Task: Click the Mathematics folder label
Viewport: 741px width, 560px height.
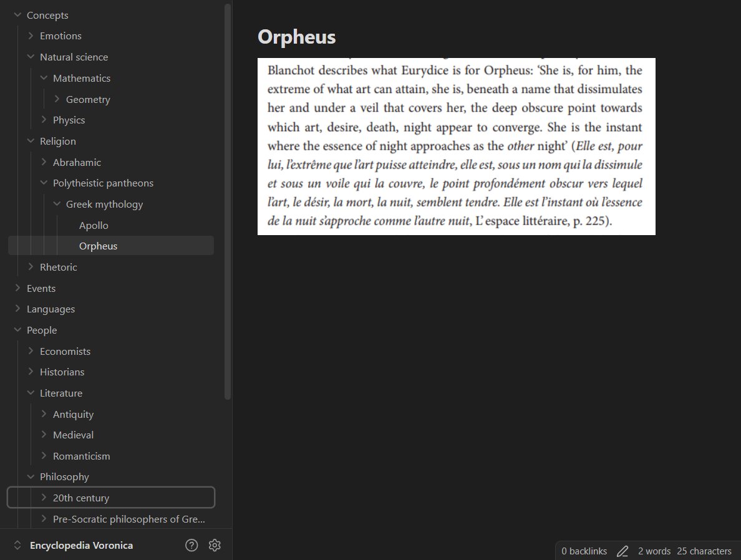Action: (81, 78)
